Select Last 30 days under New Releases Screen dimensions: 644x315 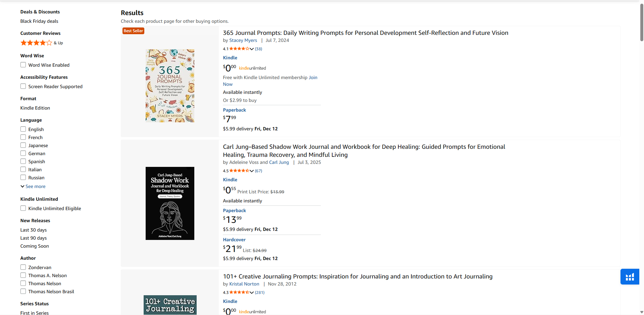click(x=33, y=230)
